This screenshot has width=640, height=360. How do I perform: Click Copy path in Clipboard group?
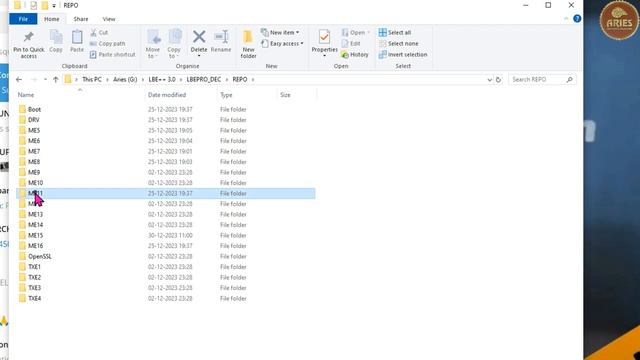[x=107, y=43]
